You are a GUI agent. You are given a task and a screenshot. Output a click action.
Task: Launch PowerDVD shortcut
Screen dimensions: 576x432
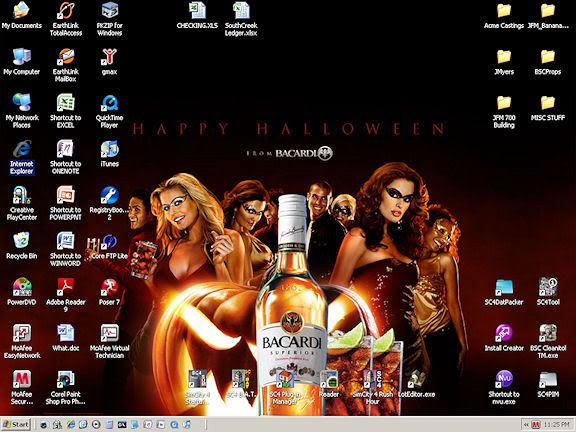pyautogui.click(x=21, y=292)
